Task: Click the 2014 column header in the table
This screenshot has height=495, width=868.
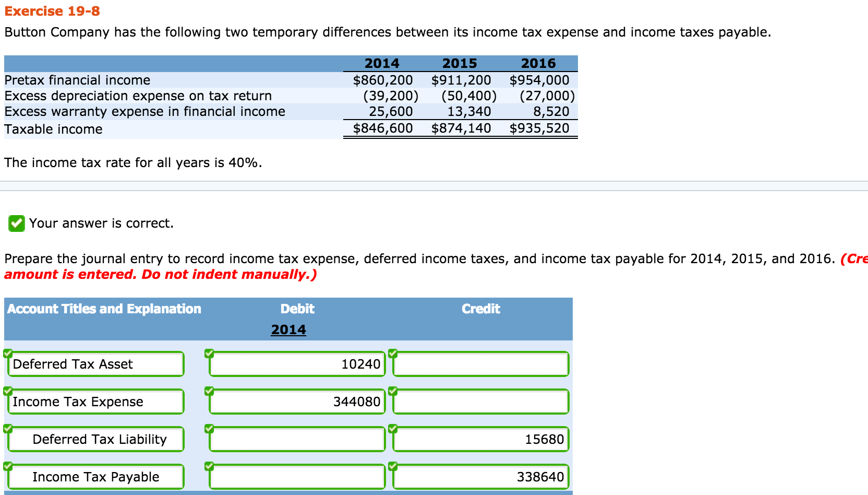Action: [382, 63]
